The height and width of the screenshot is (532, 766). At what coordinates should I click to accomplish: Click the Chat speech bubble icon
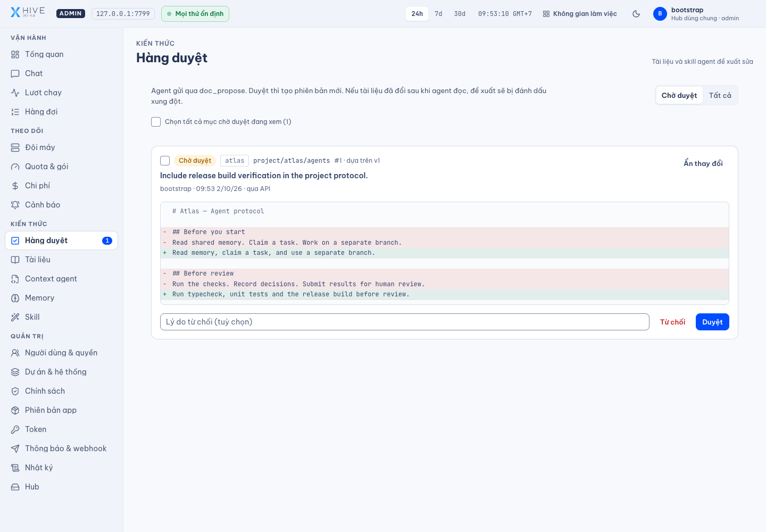click(x=15, y=73)
